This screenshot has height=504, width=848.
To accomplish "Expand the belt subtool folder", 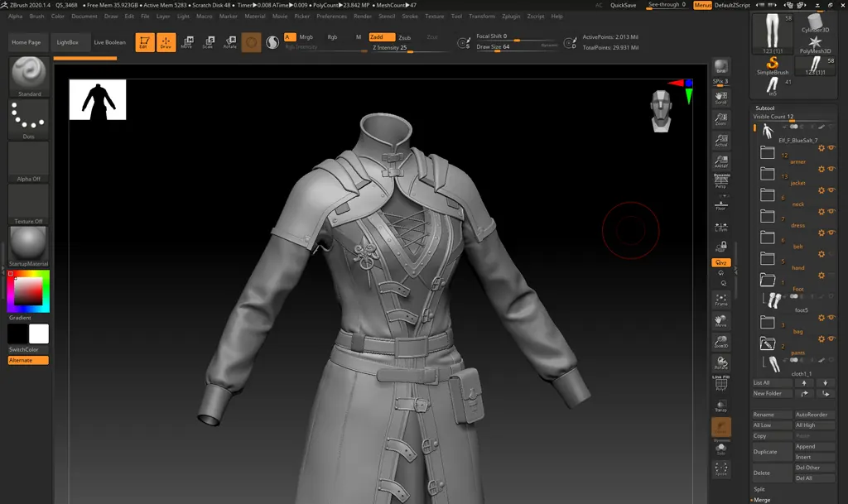I will (768, 238).
